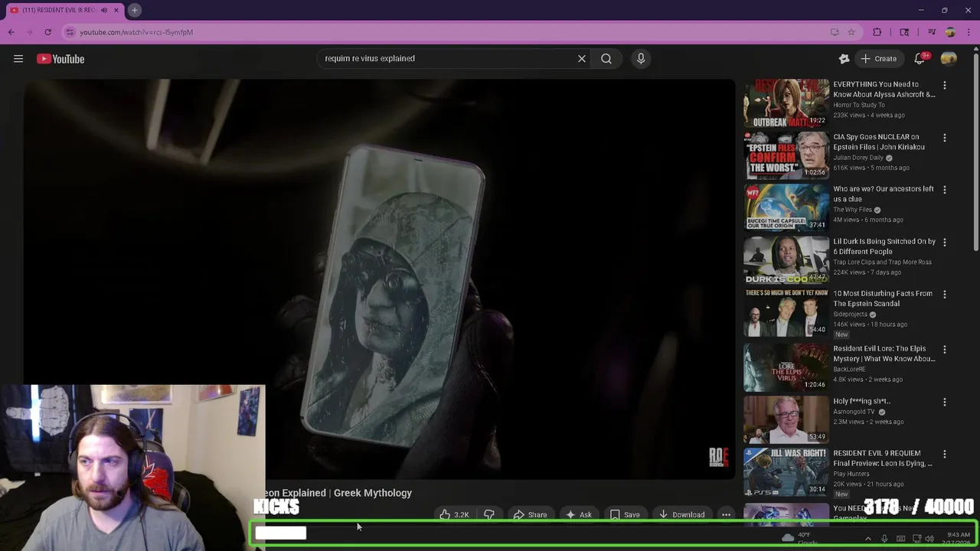Screen dimensions: 980x551
Task: Open 10 Most Disturbing Facts video title
Action: tap(883, 298)
